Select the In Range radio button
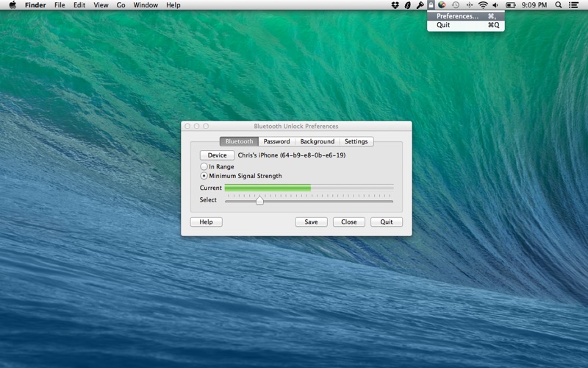This screenshot has height=368, width=588. [x=204, y=166]
